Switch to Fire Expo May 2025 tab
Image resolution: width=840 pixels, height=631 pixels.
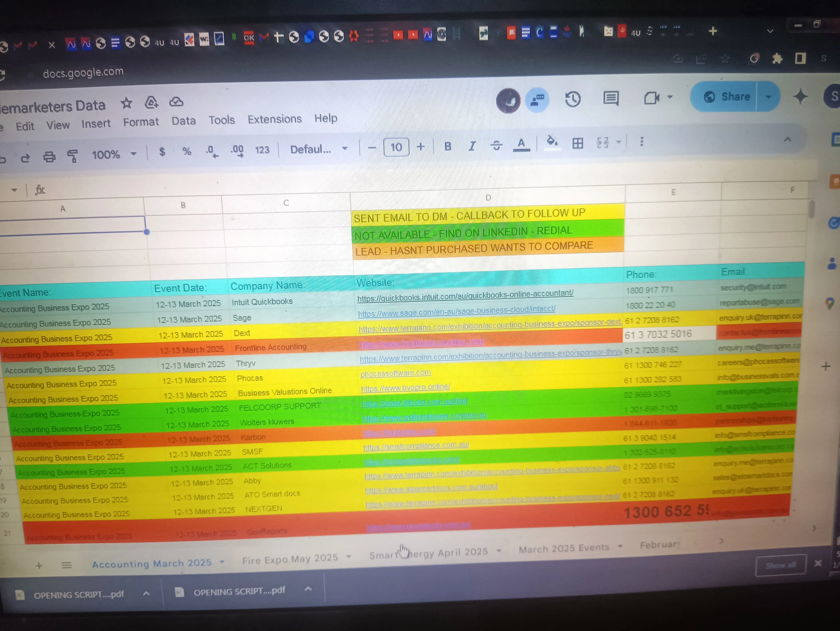click(290, 559)
